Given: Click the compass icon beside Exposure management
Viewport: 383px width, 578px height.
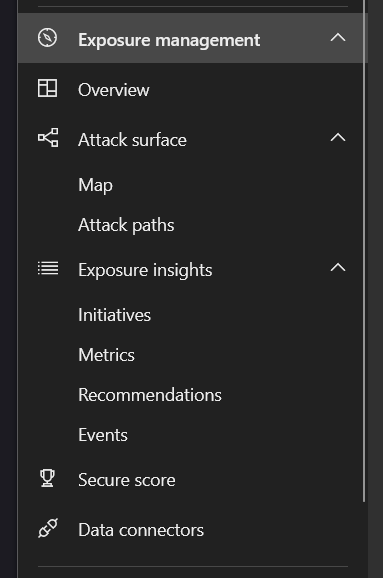Looking at the screenshot, I should click(x=48, y=38).
